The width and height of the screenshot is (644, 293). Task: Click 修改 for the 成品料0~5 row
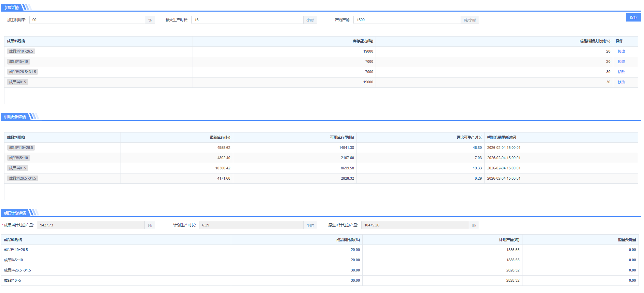click(621, 82)
